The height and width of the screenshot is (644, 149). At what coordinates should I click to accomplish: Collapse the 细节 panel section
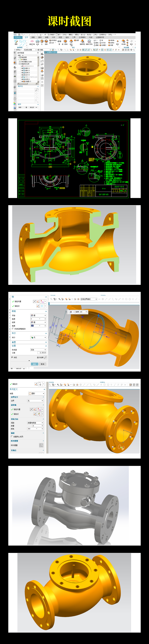38,104
